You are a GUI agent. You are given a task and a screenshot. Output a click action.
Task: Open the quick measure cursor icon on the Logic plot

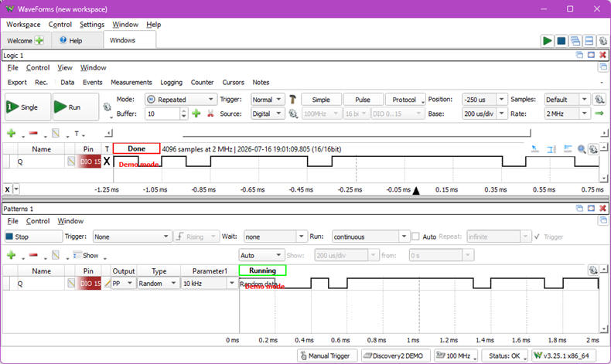click(x=535, y=148)
